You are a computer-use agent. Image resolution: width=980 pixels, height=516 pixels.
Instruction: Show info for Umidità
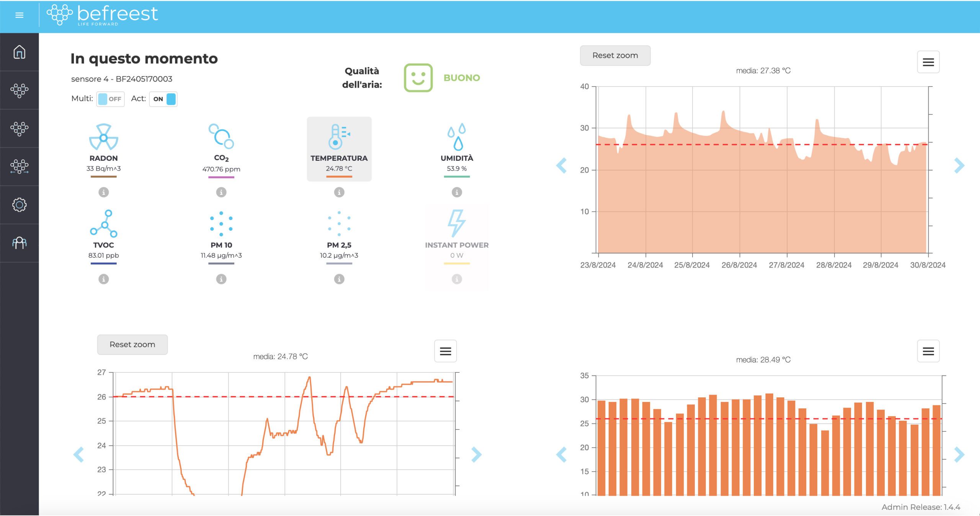click(457, 192)
